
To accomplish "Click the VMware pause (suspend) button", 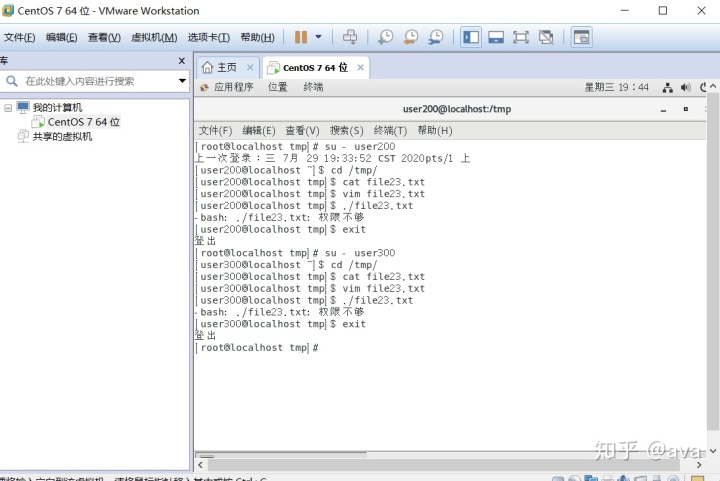I will click(301, 37).
